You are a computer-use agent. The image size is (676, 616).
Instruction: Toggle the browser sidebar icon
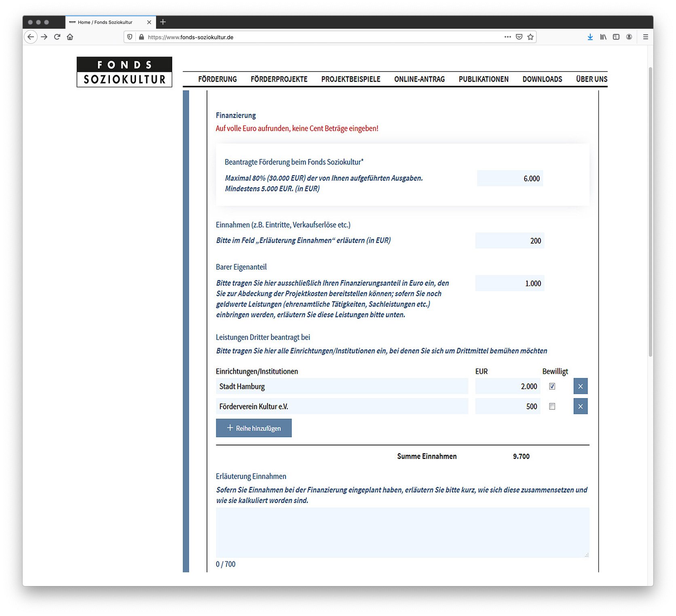(616, 37)
